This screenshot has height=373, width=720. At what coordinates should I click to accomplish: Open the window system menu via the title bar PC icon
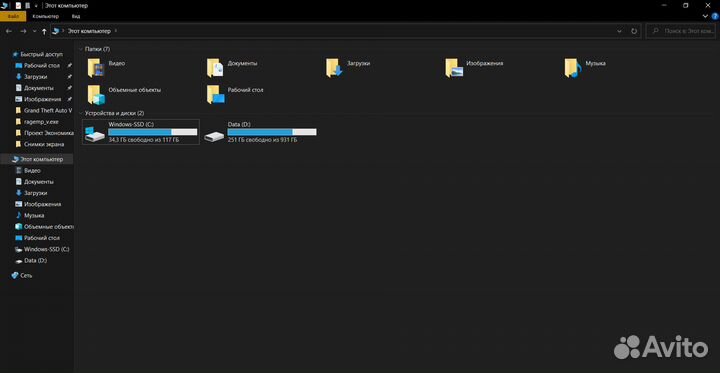(x=5, y=6)
